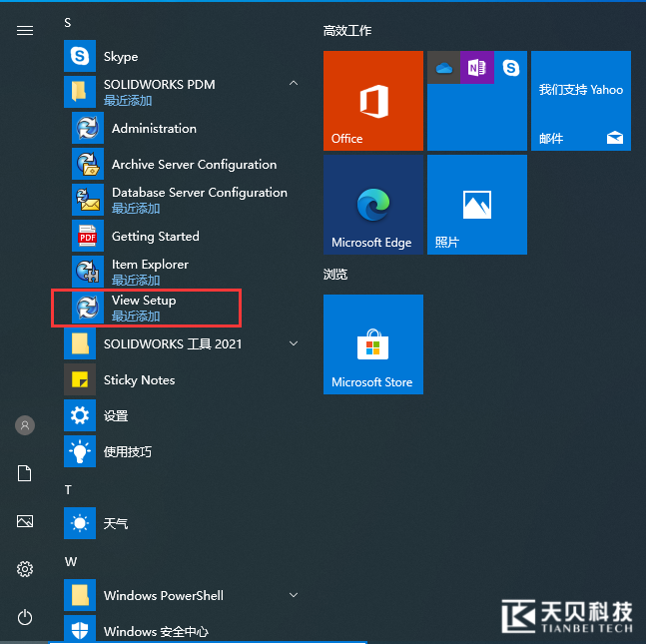The width and height of the screenshot is (646, 644).
Task: Open Settings gear in the left rail
Action: tap(25, 569)
